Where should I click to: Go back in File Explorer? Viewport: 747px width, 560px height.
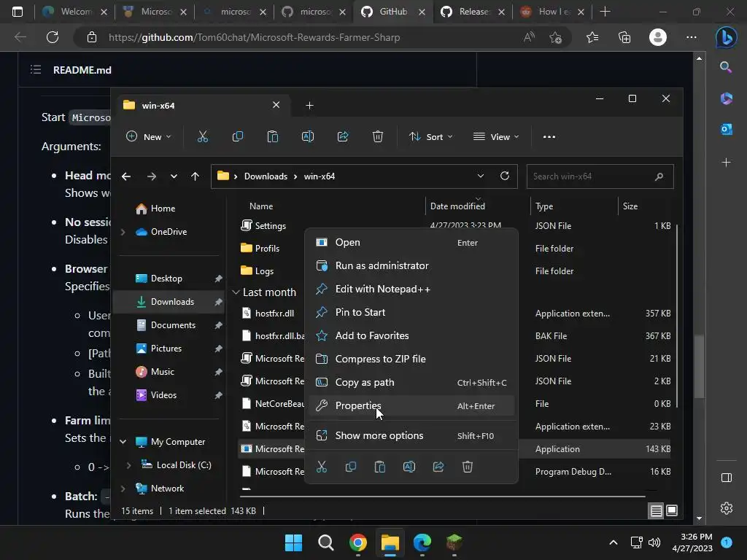[x=126, y=176]
